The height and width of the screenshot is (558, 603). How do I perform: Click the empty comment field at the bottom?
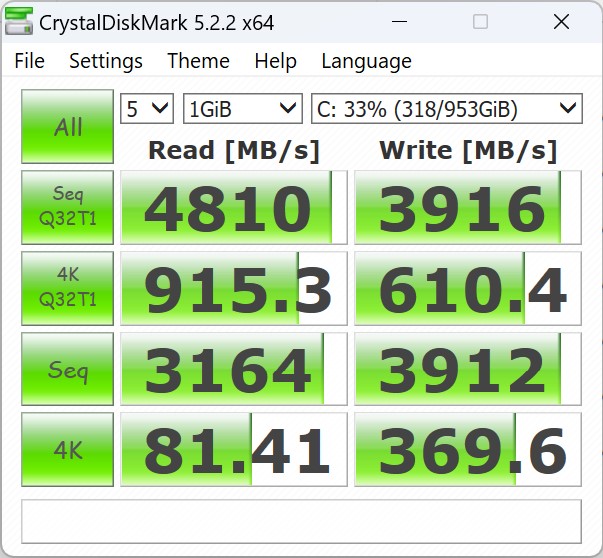pos(302,521)
